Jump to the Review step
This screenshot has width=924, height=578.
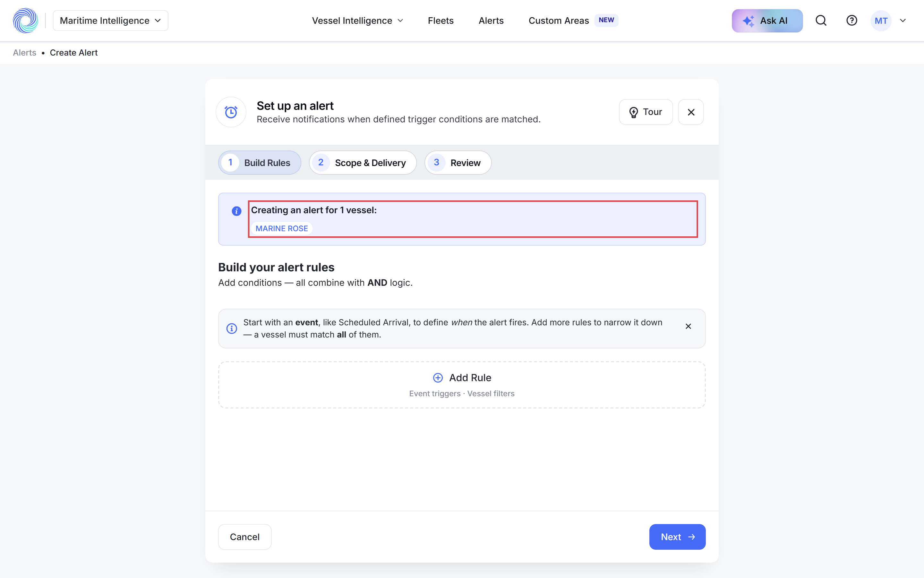[x=458, y=162]
